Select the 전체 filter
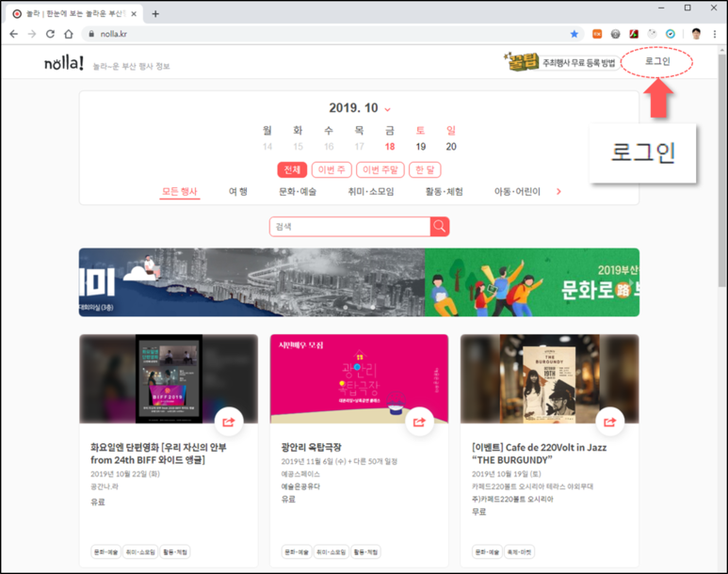Viewport: 728px width, 574px height. [292, 169]
